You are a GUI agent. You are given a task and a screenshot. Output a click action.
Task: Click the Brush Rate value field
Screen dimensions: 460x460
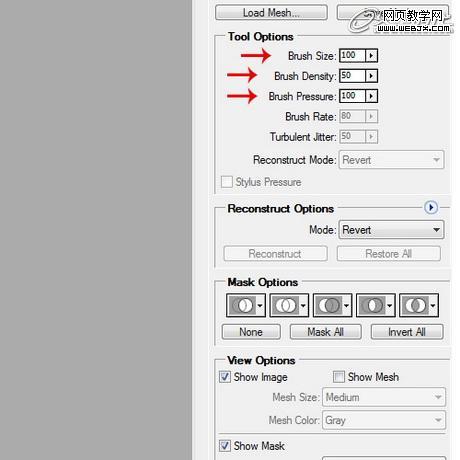pos(352,116)
